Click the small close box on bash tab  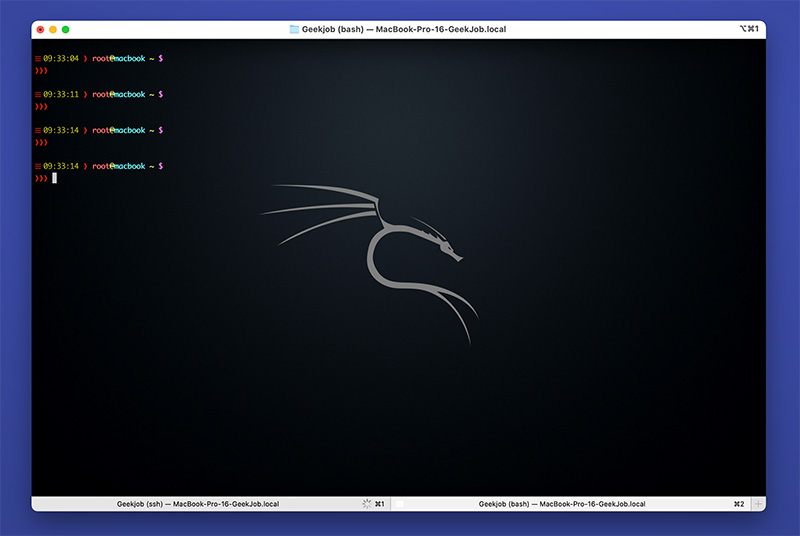[399, 504]
